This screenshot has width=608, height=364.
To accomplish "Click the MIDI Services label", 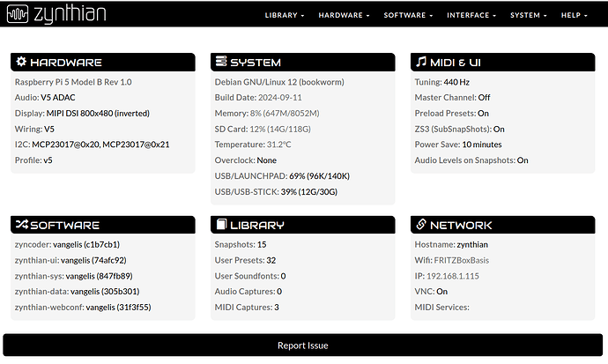I will (x=441, y=307).
